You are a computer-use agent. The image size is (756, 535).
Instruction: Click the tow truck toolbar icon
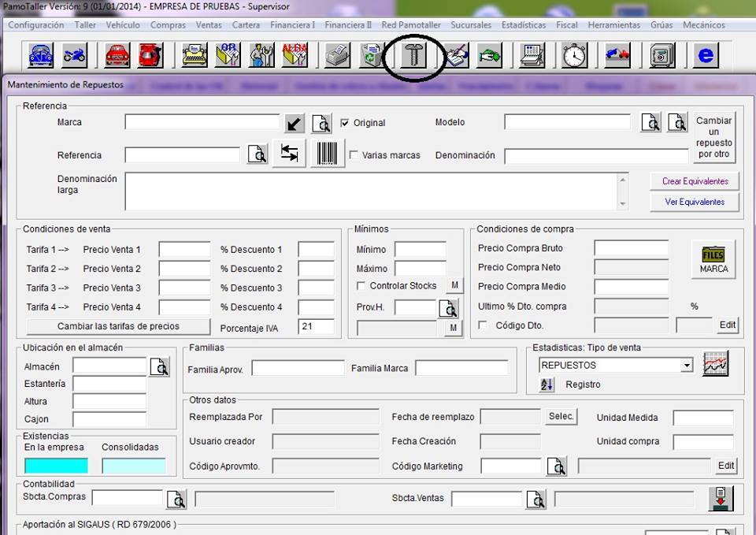pyautogui.click(x=617, y=55)
